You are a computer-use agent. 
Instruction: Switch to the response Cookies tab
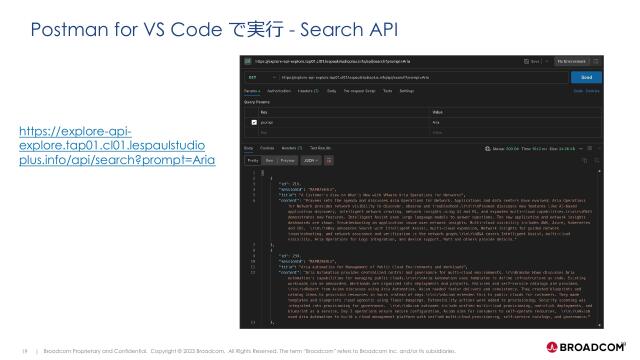coord(267,148)
